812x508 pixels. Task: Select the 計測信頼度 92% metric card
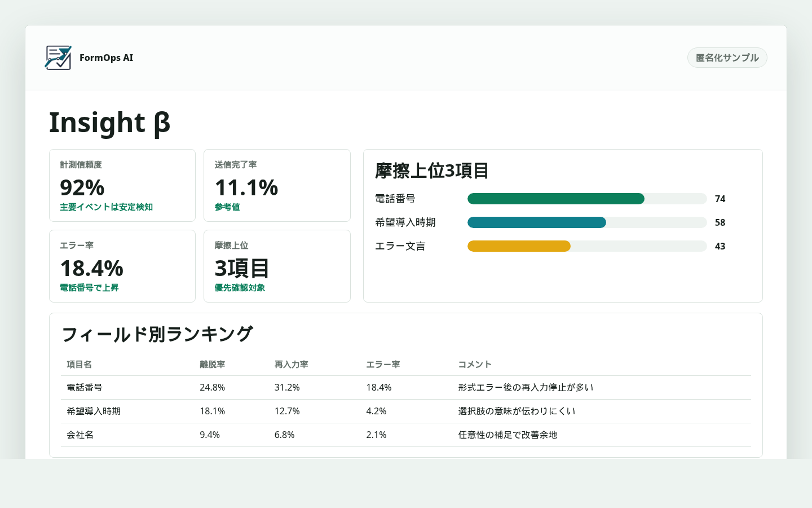(x=122, y=185)
